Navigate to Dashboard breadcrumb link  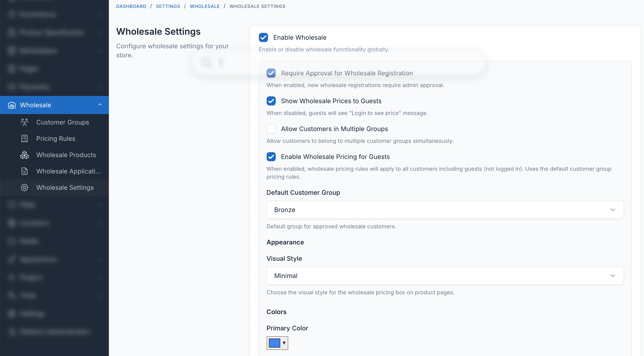tap(131, 6)
